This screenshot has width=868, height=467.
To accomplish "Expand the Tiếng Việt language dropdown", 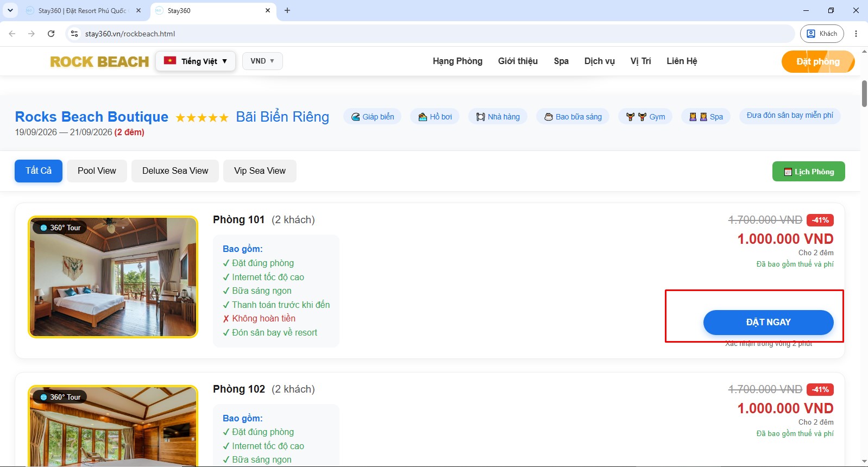I will point(196,61).
